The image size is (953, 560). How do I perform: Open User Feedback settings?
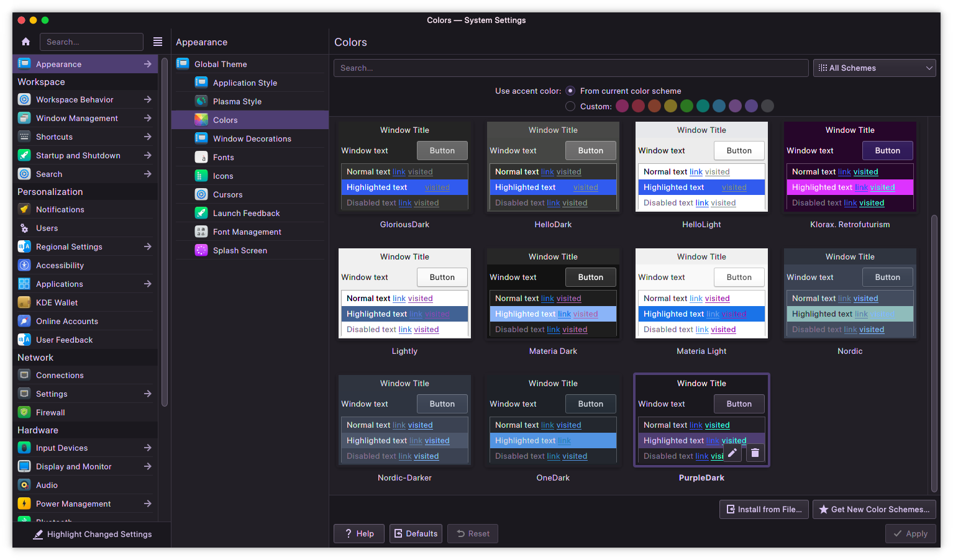pyautogui.click(x=85, y=340)
